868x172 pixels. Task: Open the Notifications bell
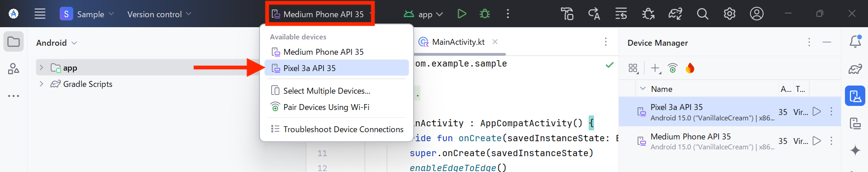pos(855,42)
